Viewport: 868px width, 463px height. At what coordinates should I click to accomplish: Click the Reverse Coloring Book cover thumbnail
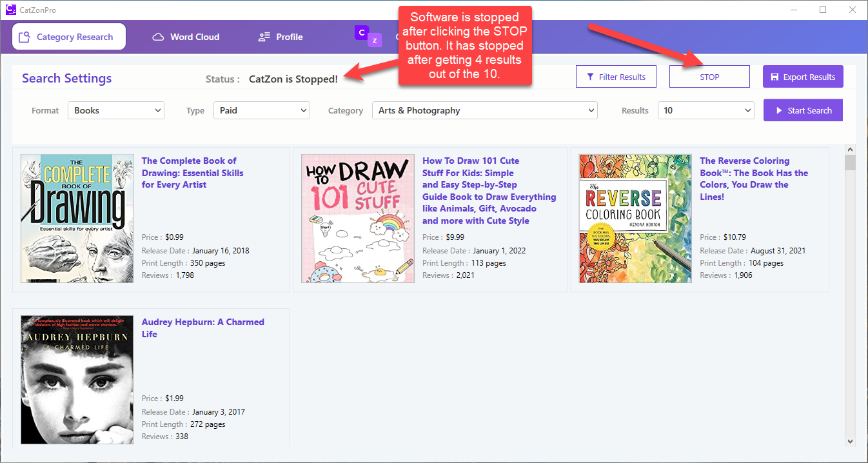(635, 219)
